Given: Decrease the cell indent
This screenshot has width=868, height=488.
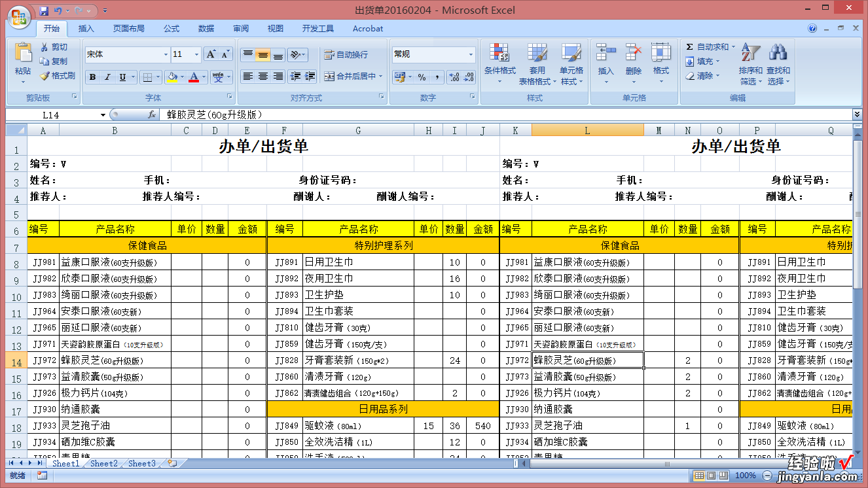Looking at the screenshot, I should pyautogui.click(x=295, y=77).
